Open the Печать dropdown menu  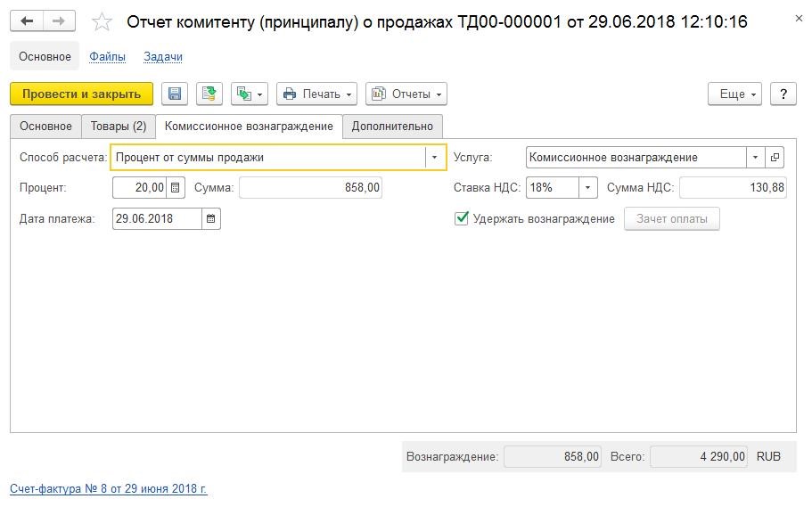pyautogui.click(x=317, y=94)
